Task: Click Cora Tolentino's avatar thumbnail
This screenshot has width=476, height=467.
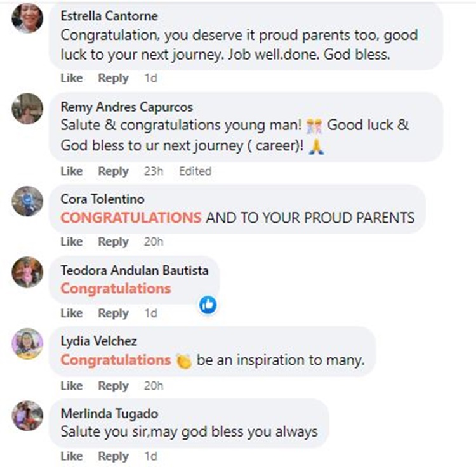Action: coord(27,202)
